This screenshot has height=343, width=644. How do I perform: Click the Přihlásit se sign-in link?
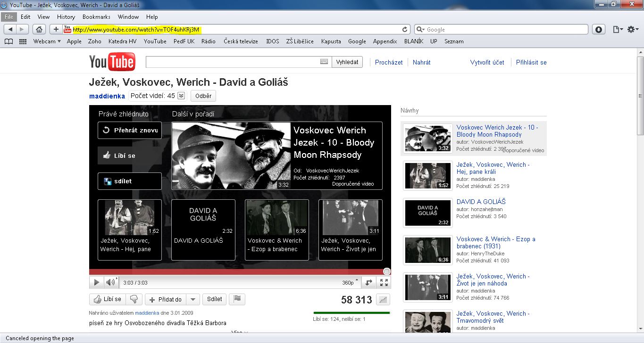531,62
